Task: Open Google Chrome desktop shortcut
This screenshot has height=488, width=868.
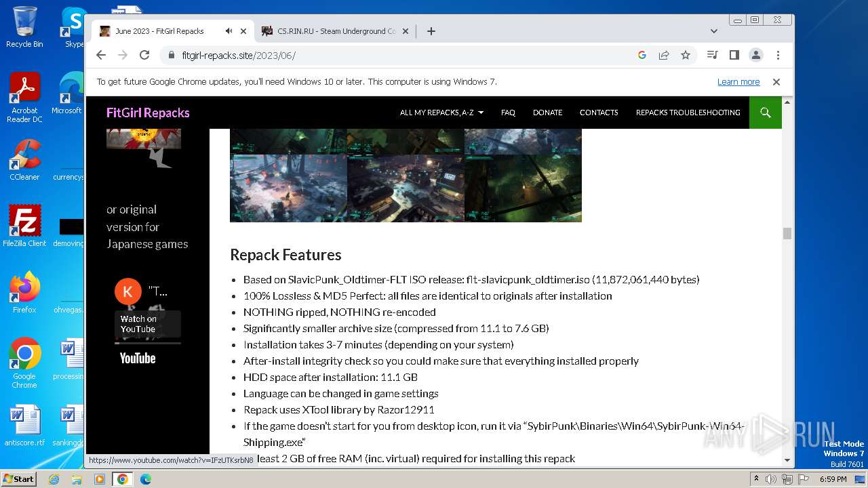Action: (x=24, y=363)
